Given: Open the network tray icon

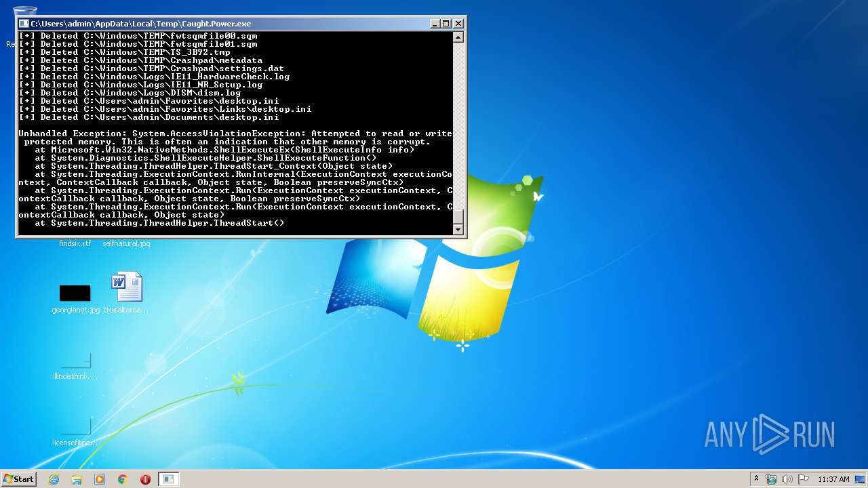Looking at the screenshot, I should pos(771,479).
